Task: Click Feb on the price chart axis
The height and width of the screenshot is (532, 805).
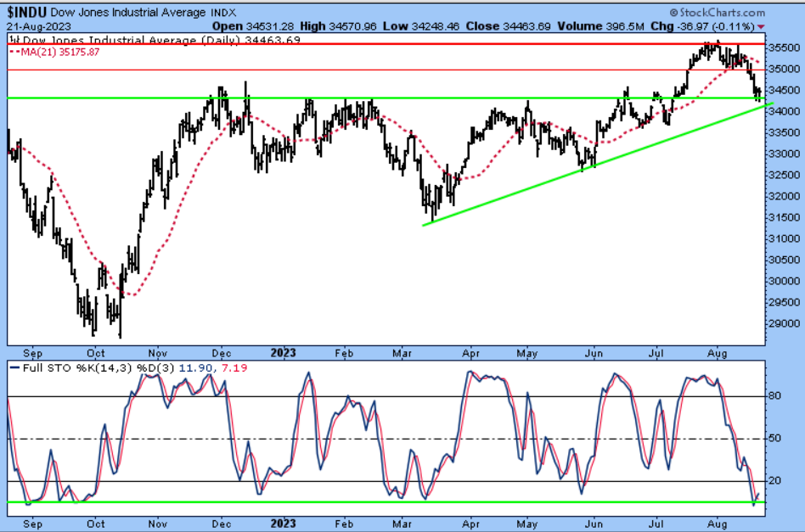Action: tap(344, 354)
